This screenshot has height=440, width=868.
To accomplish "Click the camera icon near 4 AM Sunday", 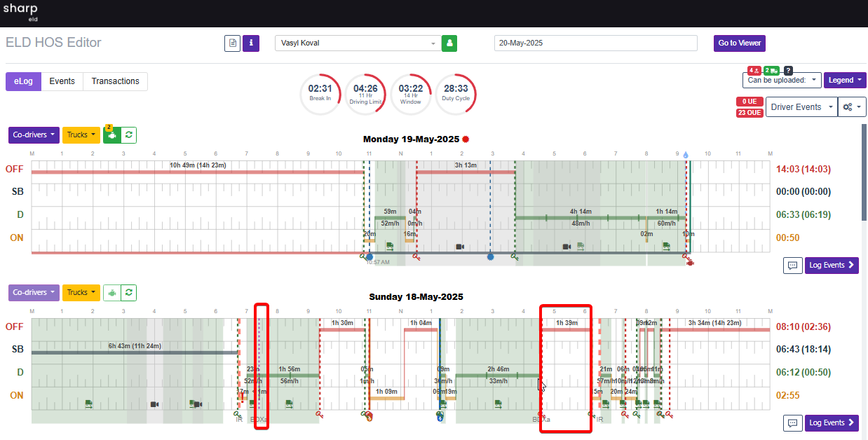I will [154, 404].
